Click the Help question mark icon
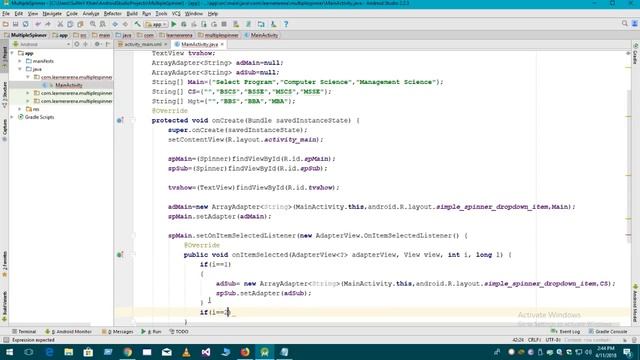Viewport: 640px width, 360px height. (286, 24)
